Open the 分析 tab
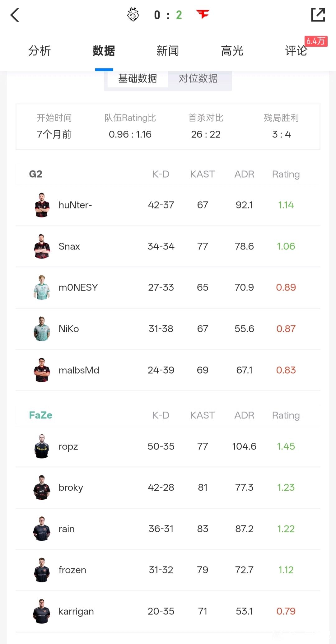This screenshot has width=336, height=644. pyautogui.click(x=40, y=51)
